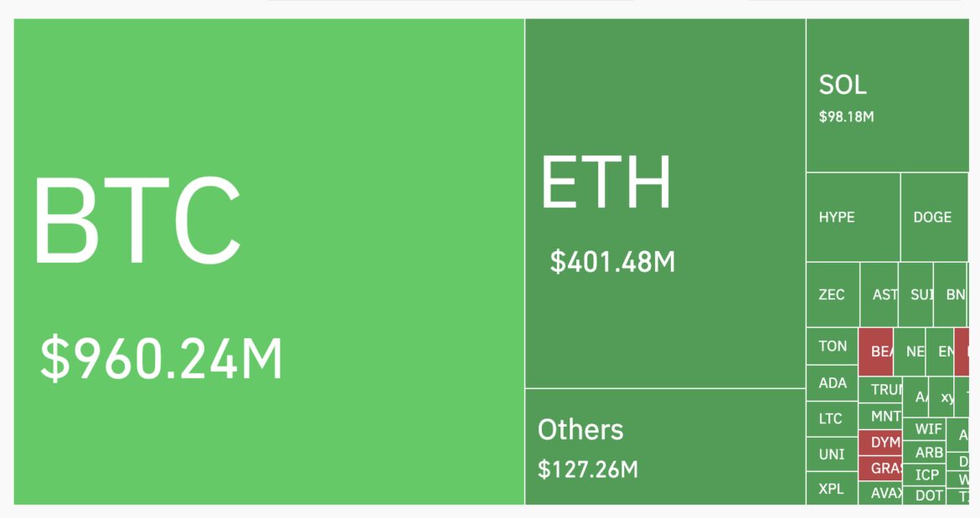980x518 pixels.
Task: Click the XPL tile
Action: coord(832,489)
